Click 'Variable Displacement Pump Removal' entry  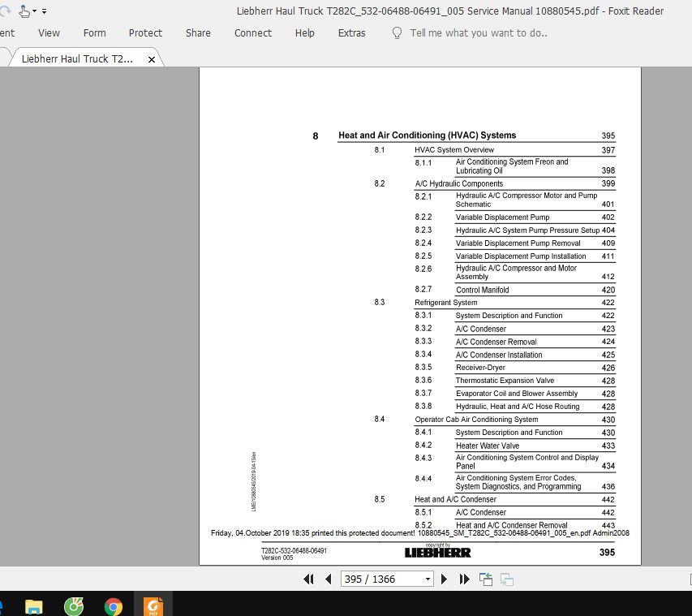tap(518, 243)
